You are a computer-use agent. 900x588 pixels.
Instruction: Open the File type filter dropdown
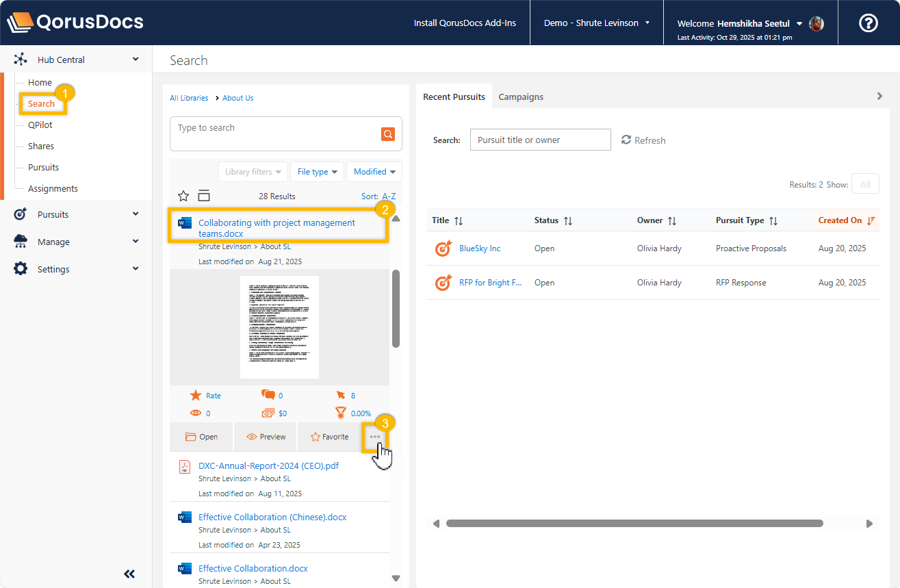click(x=317, y=172)
